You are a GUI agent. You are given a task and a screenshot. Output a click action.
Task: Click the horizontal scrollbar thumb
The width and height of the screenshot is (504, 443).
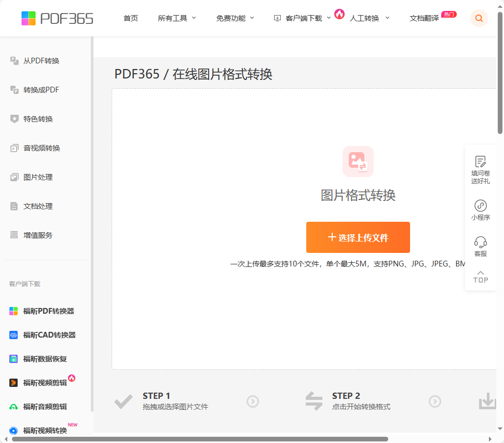tap(200, 439)
